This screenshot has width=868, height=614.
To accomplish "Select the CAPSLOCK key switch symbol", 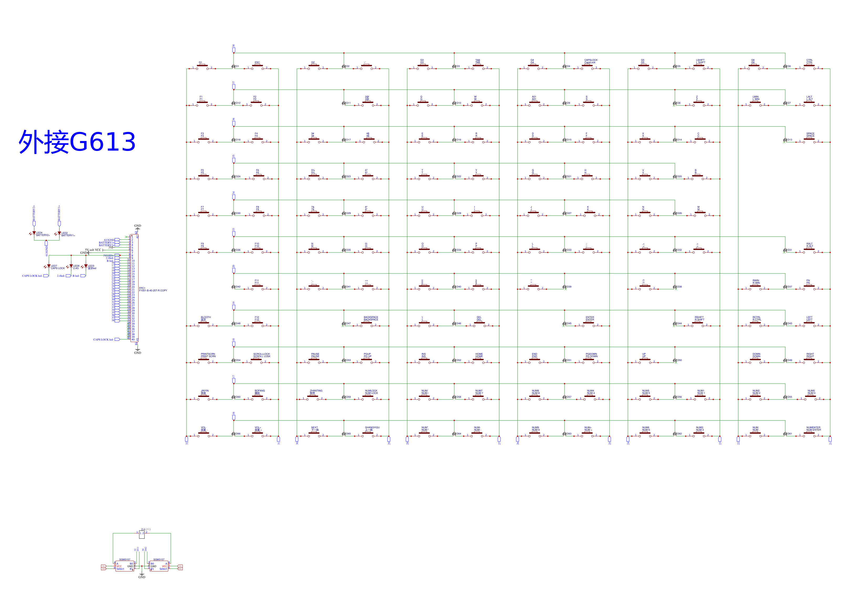I will click(x=587, y=66).
